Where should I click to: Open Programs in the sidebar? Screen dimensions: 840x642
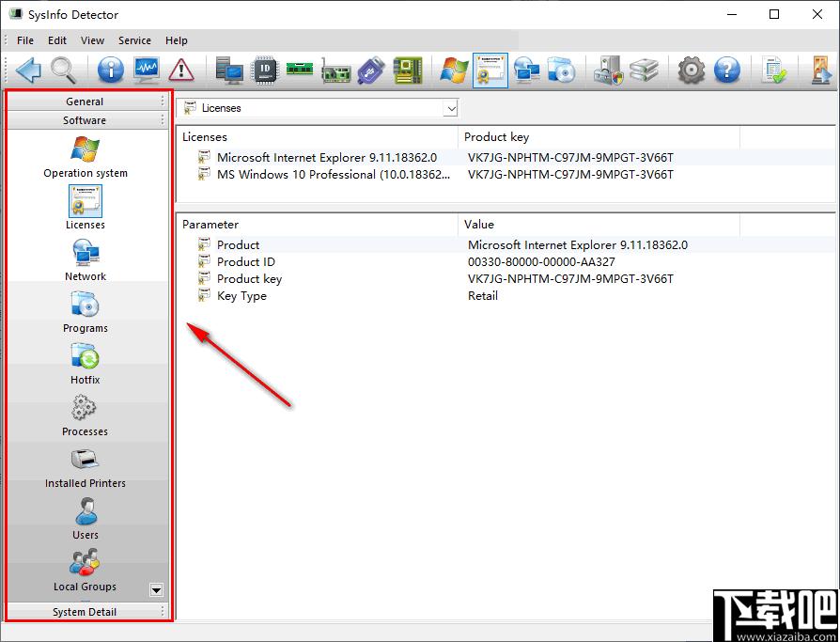86,312
